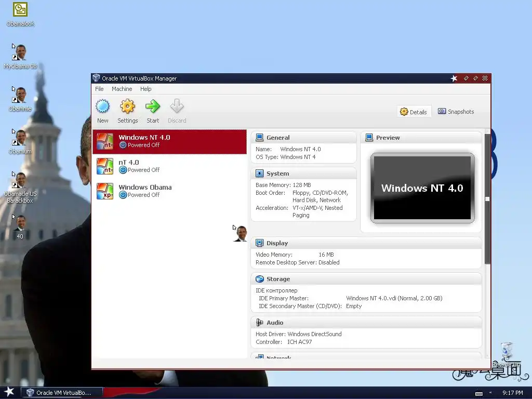The width and height of the screenshot is (532, 399).
Task: Click the Storage section header
Action: (x=366, y=279)
